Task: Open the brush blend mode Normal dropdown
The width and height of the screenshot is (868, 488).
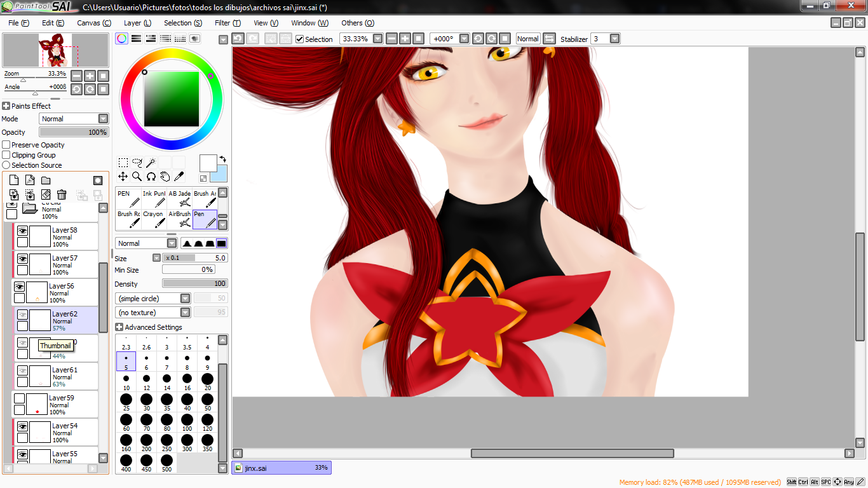Action: [x=146, y=243]
